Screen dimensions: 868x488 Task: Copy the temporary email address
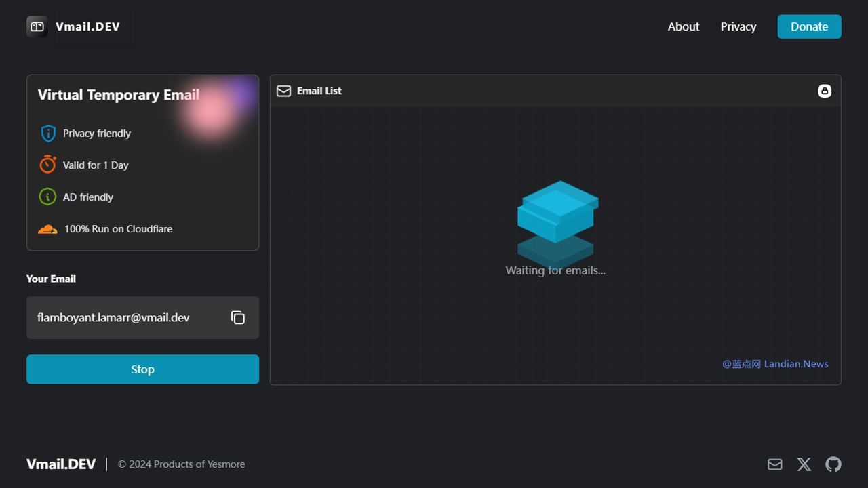coord(237,317)
